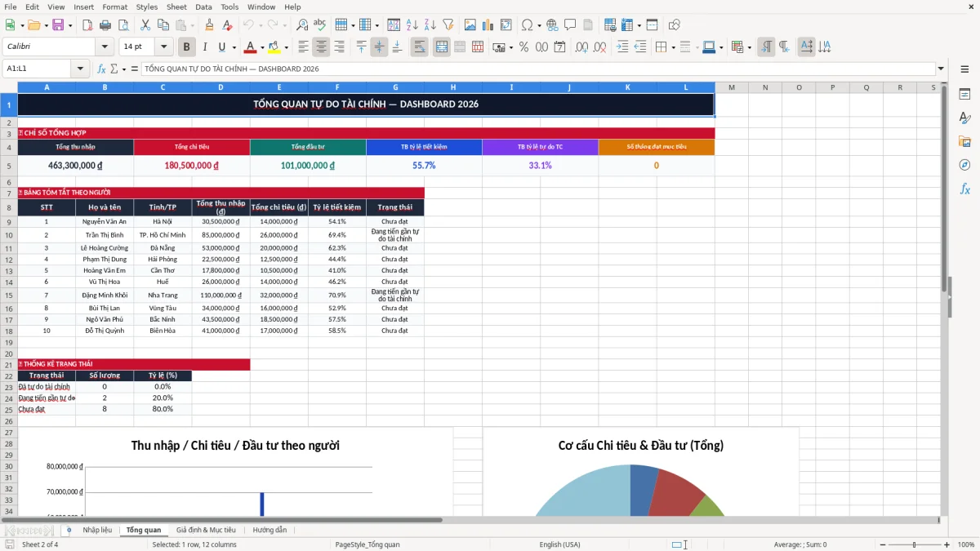
Task: Open the Sheet menu
Action: pyautogui.click(x=176, y=7)
